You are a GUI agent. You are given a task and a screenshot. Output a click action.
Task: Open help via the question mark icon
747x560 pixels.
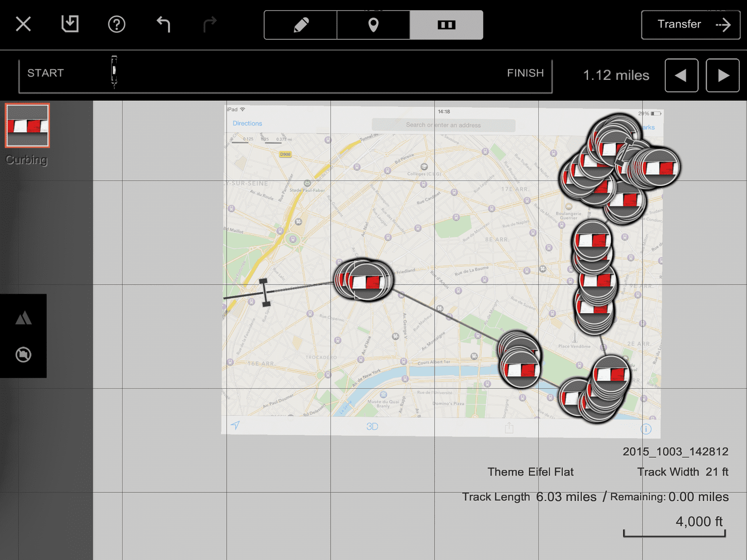[x=117, y=24]
